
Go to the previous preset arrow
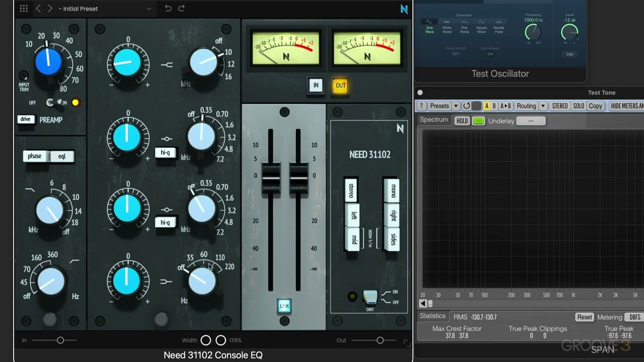pos(38,8)
